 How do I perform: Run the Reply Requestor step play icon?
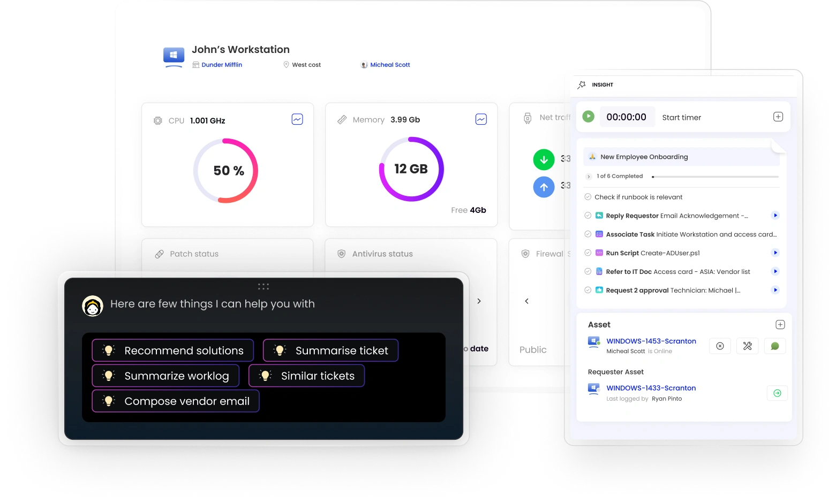tap(775, 216)
